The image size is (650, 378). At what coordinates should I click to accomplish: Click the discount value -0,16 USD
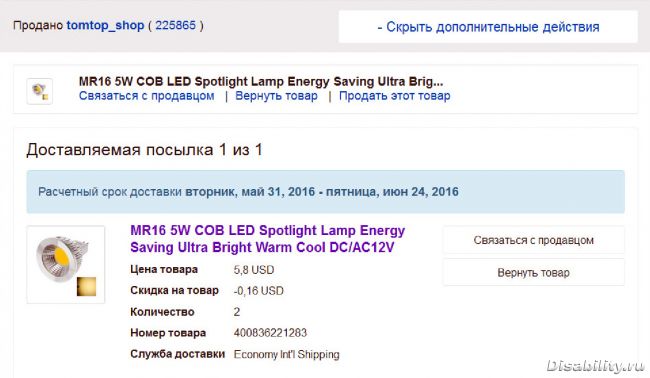click(x=259, y=291)
